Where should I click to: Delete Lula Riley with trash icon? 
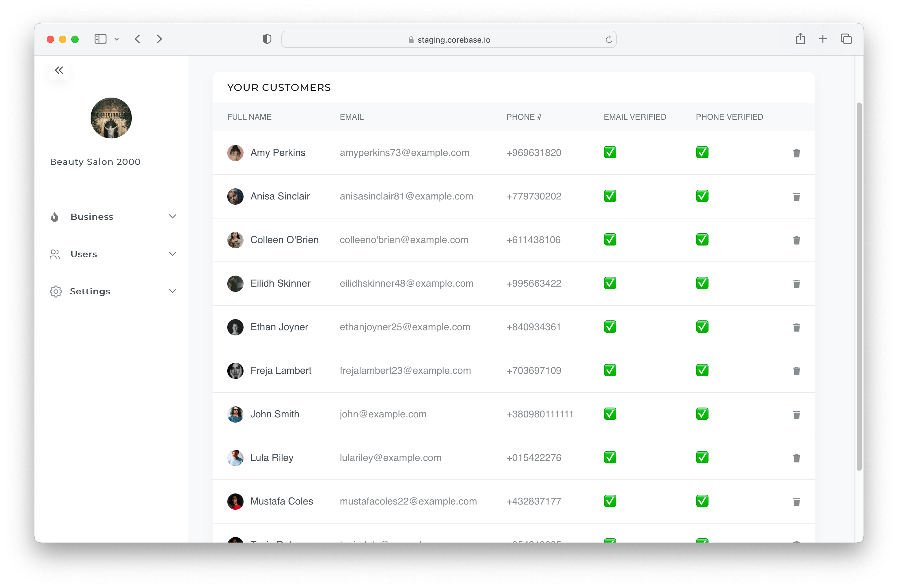click(796, 458)
